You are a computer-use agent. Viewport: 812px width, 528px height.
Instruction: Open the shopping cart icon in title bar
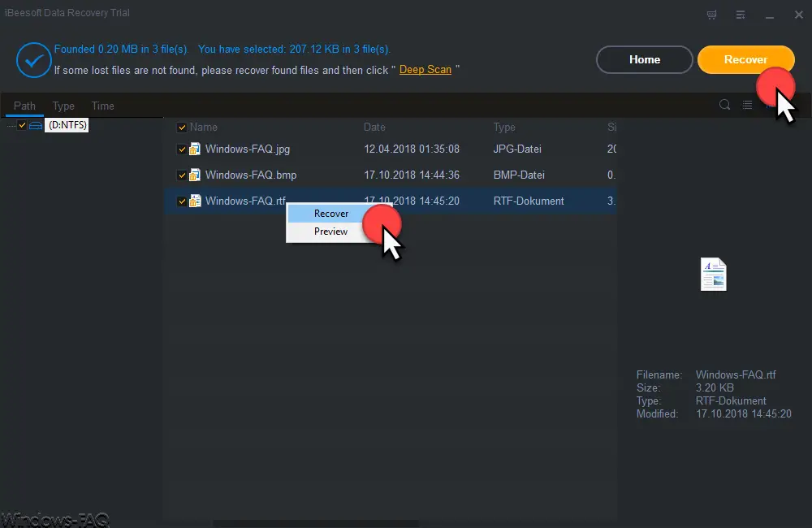[711, 15]
